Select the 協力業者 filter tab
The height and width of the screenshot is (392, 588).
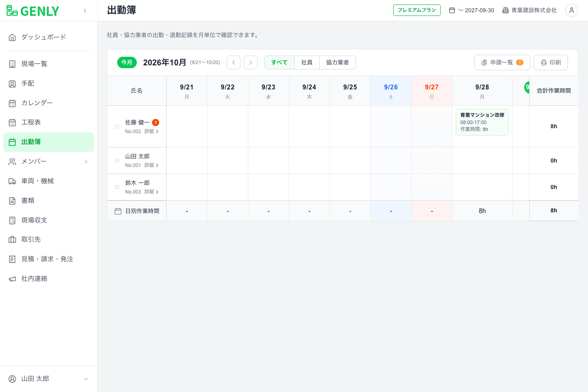coord(338,62)
